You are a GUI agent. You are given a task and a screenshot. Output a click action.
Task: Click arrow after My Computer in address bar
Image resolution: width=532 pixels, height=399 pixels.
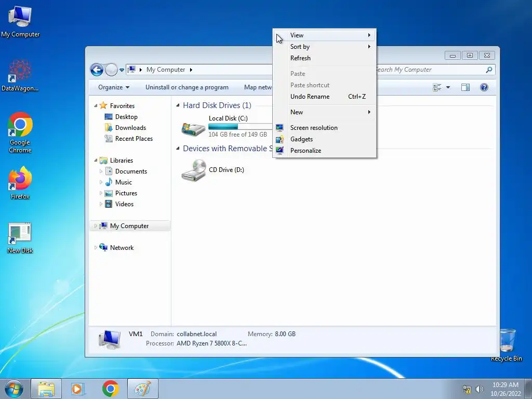(191, 70)
